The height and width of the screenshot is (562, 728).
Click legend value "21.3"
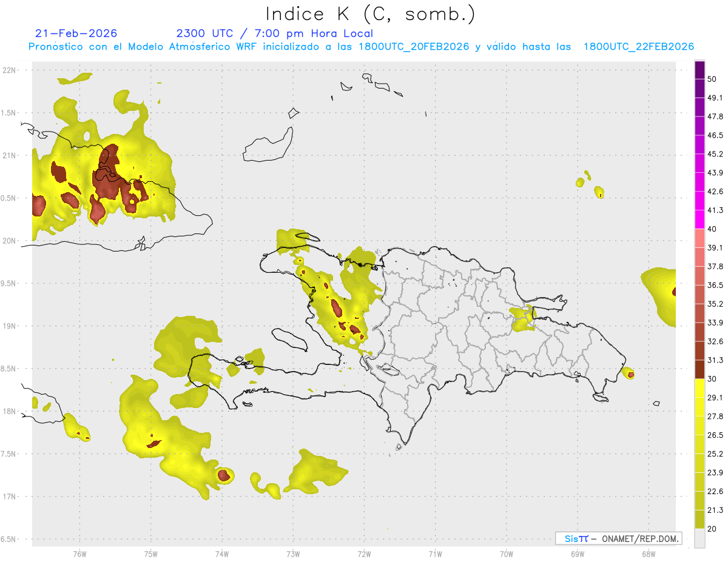715,510
